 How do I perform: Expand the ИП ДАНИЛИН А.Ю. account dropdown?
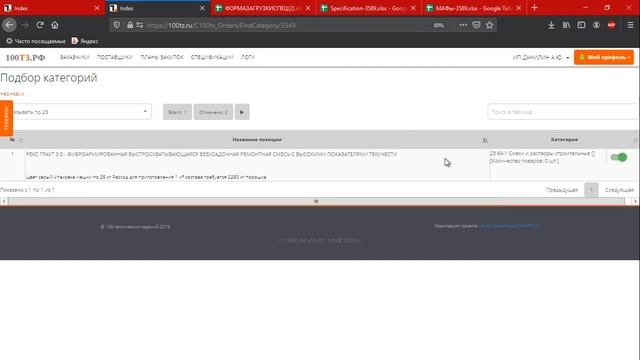point(541,58)
